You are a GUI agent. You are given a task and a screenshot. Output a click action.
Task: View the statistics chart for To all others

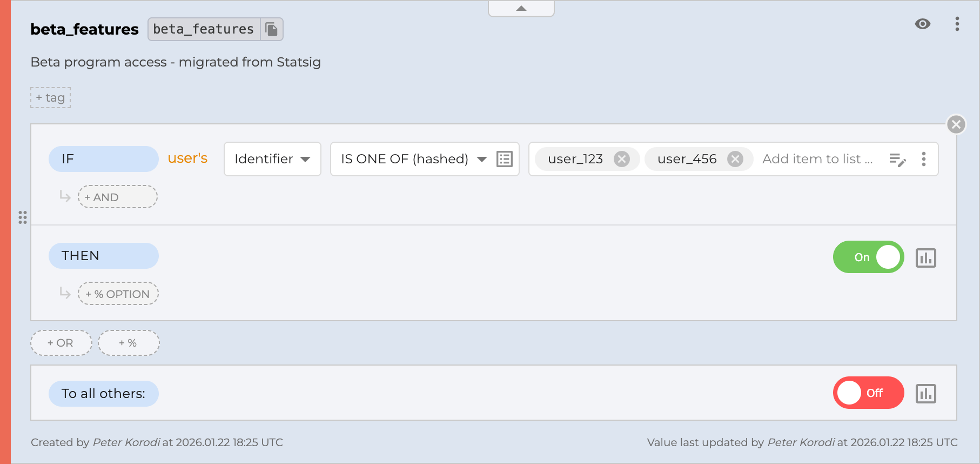tap(926, 394)
